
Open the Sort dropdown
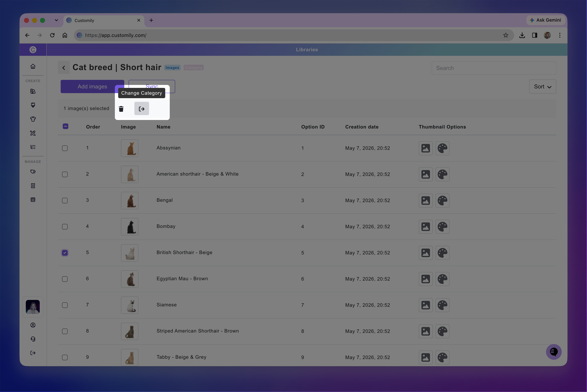(542, 86)
